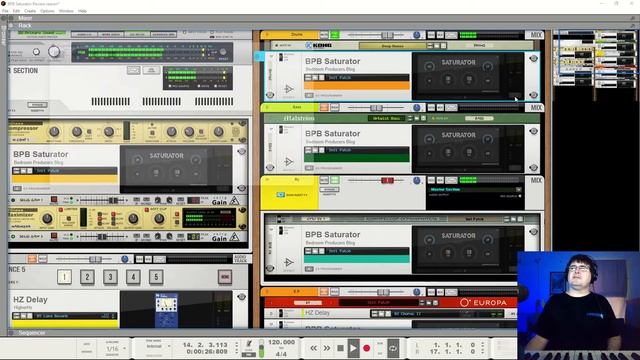
Task: Open the MIX button on Bass channel
Action: coord(536,108)
